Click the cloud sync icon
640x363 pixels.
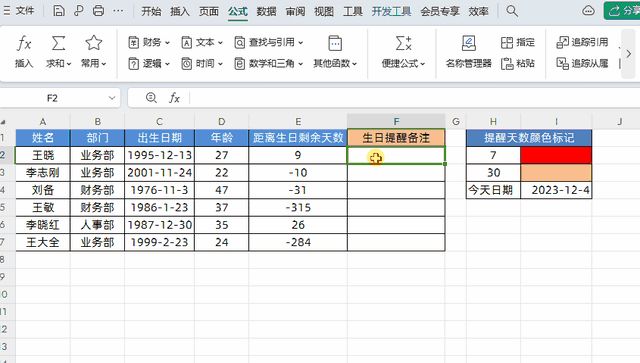click(x=588, y=11)
